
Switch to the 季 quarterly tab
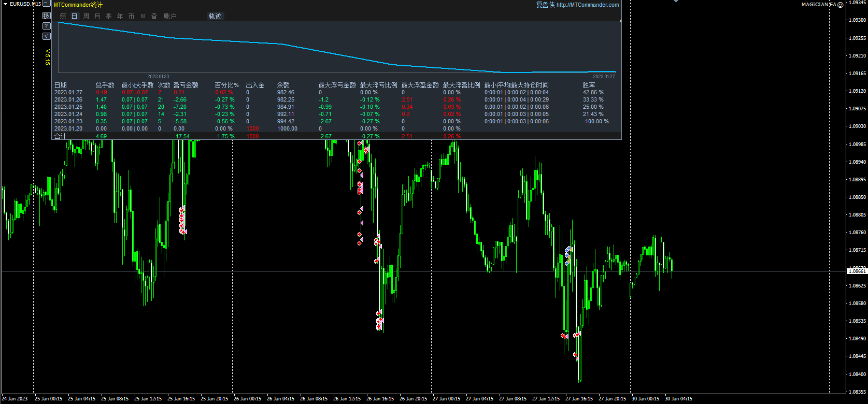point(109,16)
